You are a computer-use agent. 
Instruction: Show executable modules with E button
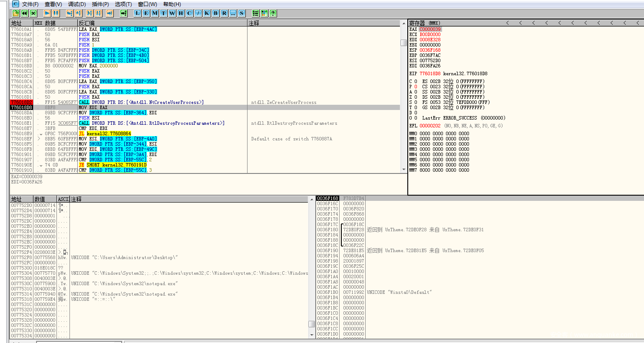pyautogui.click(x=146, y=13)
